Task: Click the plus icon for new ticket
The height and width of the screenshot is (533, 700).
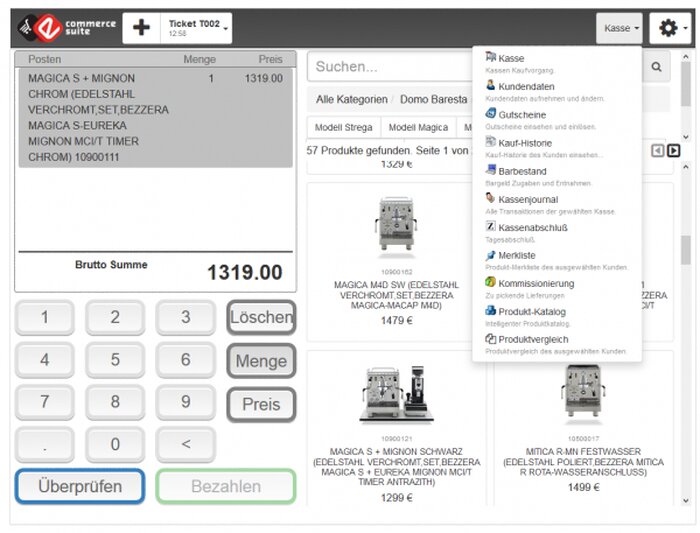Action: pos(141,28)
